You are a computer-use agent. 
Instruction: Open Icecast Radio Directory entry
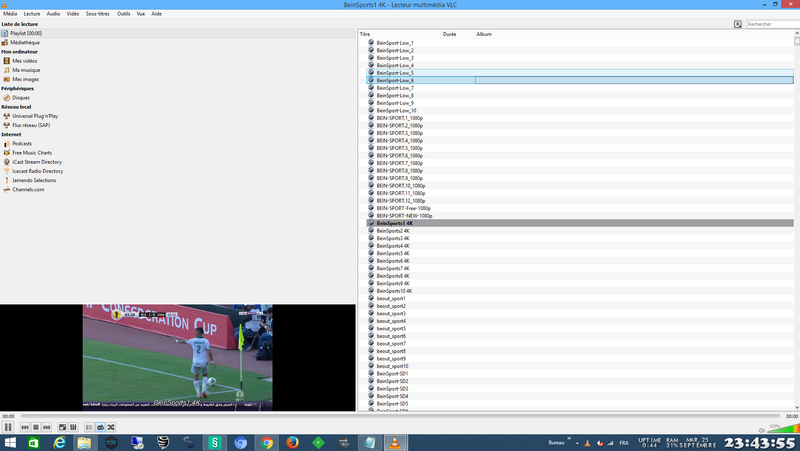[x=38, y=171]
